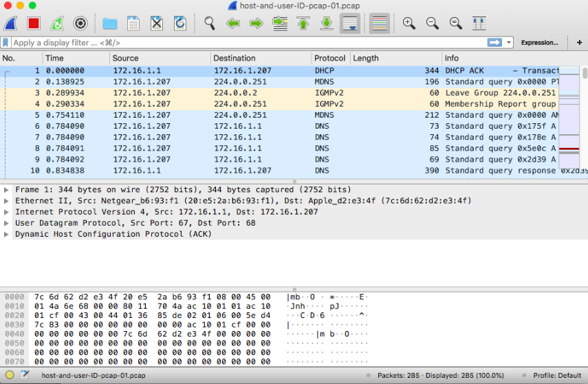This screenshot has width=588, height=384.
Task: Stop the capture with red square
Action: pos(34,23)
